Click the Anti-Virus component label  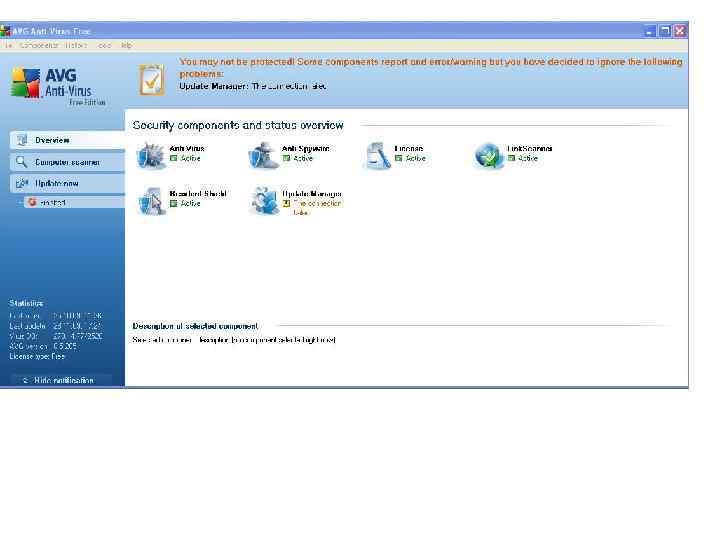(x=187, y=148)
